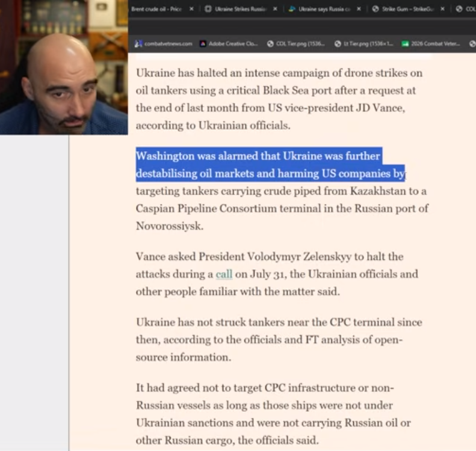Close the Ukraine Strikes Russia tab
Screen dimensions: 476x451
pos(275,9)
